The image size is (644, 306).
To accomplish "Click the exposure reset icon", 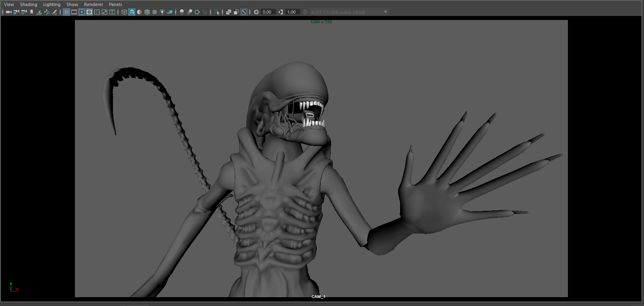I will click(256, 12).
